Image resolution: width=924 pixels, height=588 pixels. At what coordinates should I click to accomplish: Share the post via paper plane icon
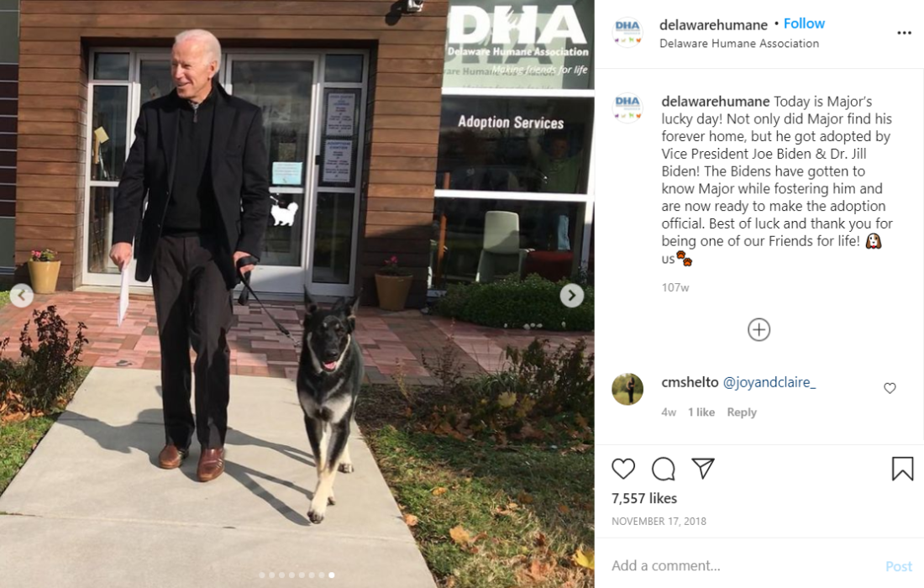pyautogui.click(x=703, y=469)
